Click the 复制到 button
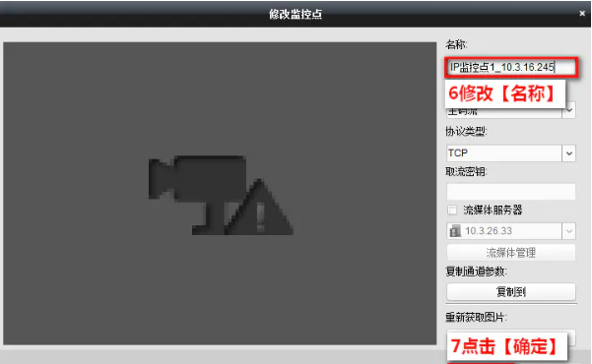Image resolution: width=592 pixels, height=364 pixels. pos(511,291)
